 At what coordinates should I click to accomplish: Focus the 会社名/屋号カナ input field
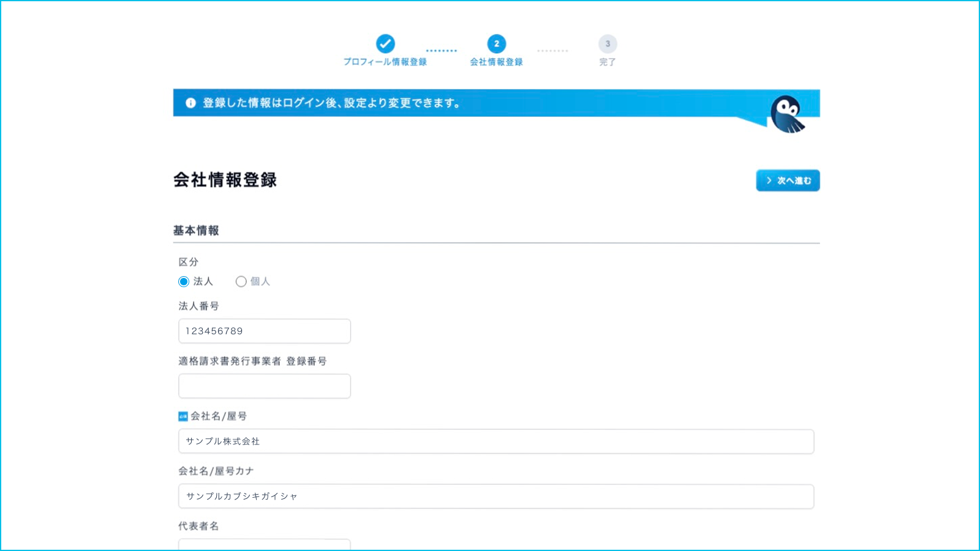496,497
